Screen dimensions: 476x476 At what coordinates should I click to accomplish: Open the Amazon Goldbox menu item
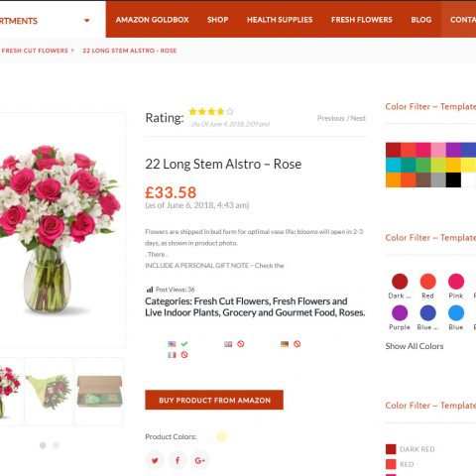click(152, 20)
